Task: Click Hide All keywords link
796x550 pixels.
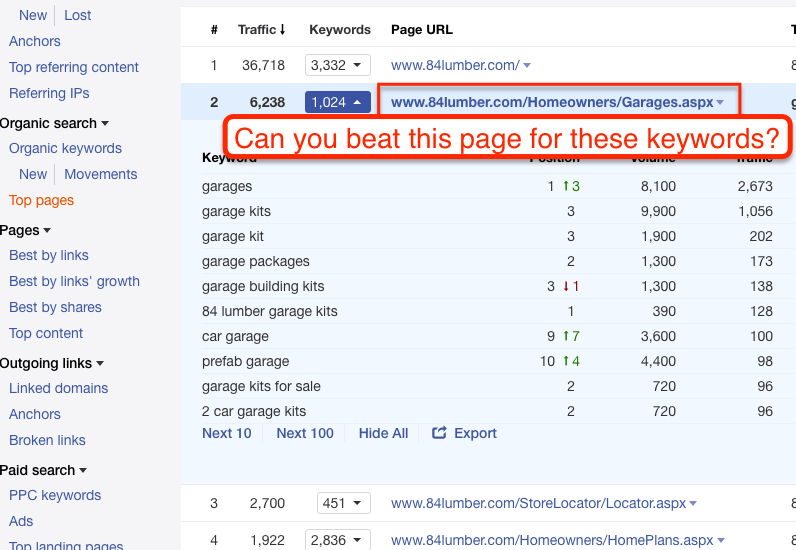Action: [x=383, y=433]
